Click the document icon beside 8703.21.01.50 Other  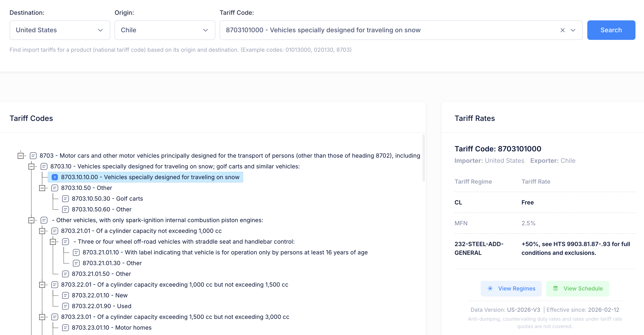tap(65, 274)
